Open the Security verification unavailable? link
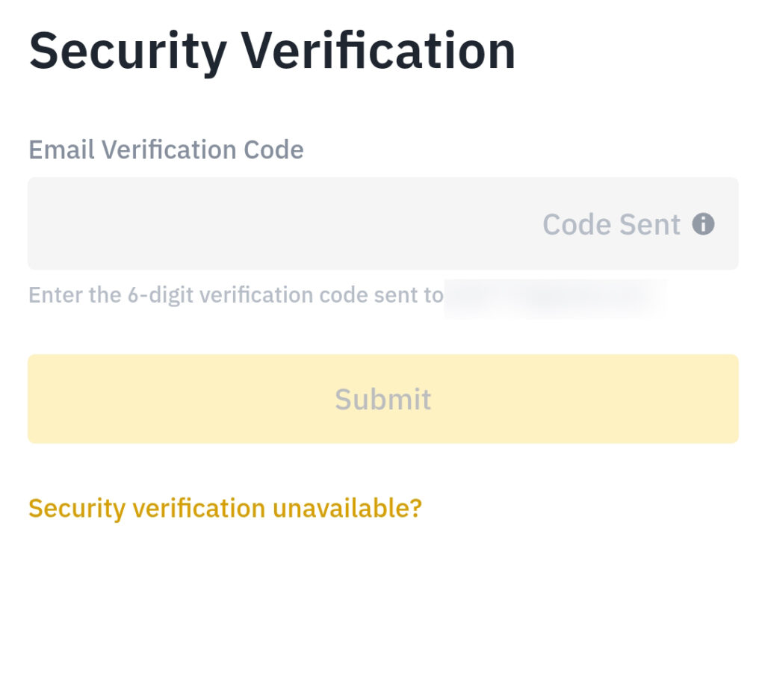Screen dimensions: 765x700 point(225,509)
